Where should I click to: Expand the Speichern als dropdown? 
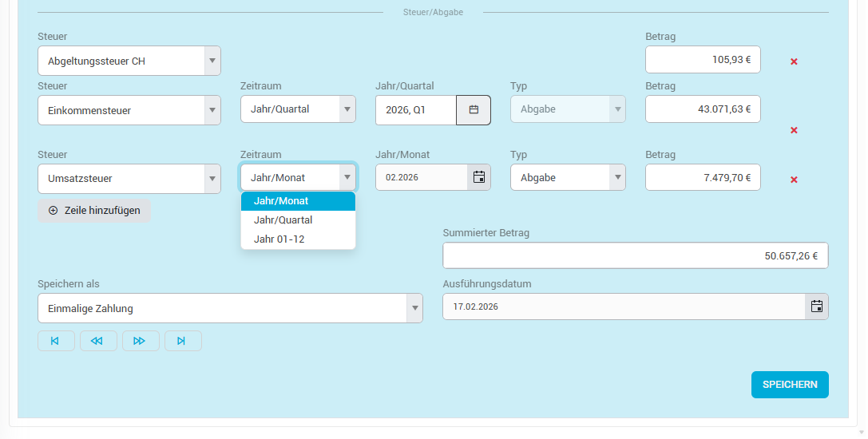click(x=414, y=308)
